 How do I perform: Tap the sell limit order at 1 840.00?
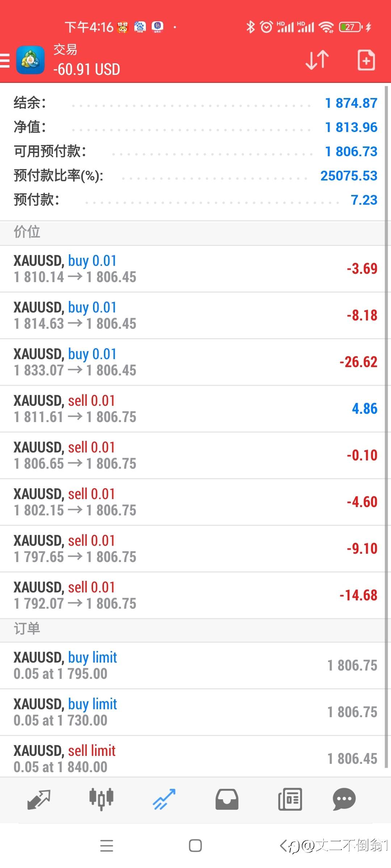click(195, 758)
